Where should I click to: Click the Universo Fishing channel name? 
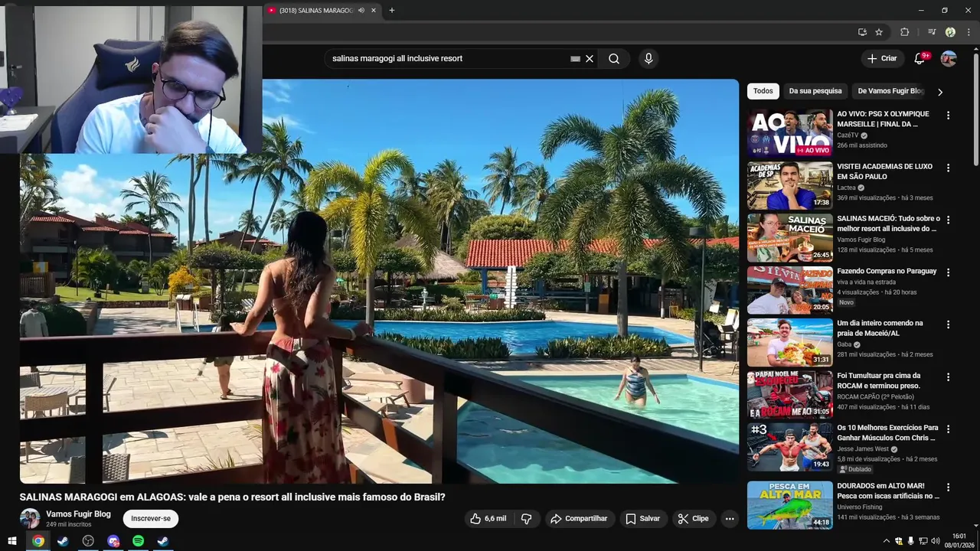click(860, 507)
